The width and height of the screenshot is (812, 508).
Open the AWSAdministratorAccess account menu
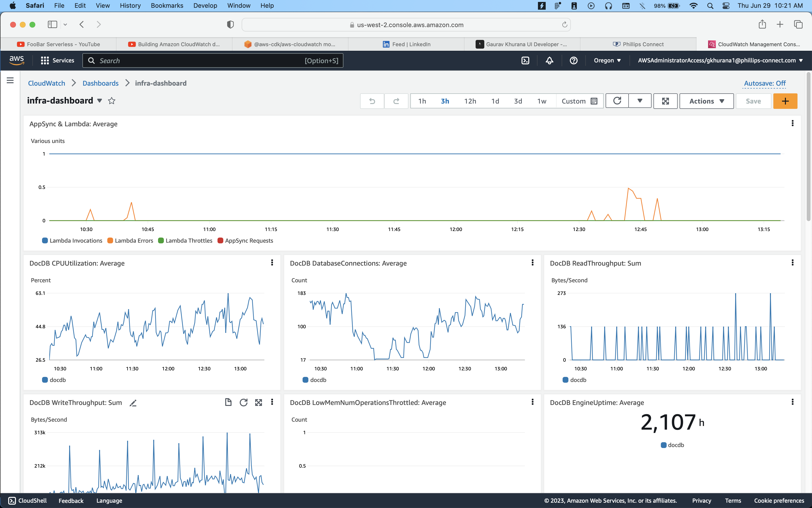(x=720, y=60)
